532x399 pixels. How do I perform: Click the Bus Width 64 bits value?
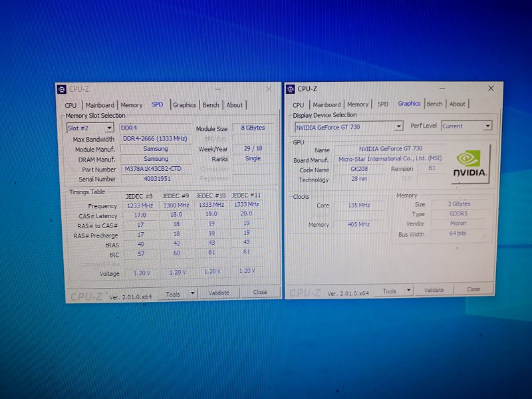(x=458, y=233)
